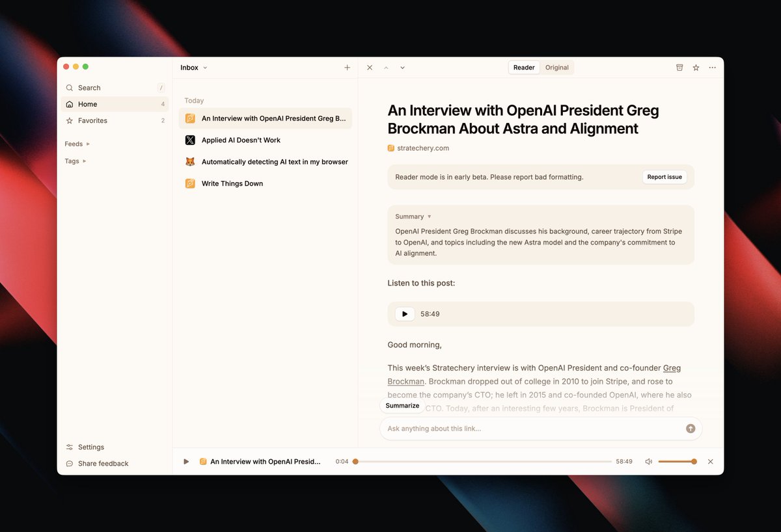Image resolution: width=781 pixels, height=532 pixels.
Task: Click the audio progress slider
Action: pos(483,462)
